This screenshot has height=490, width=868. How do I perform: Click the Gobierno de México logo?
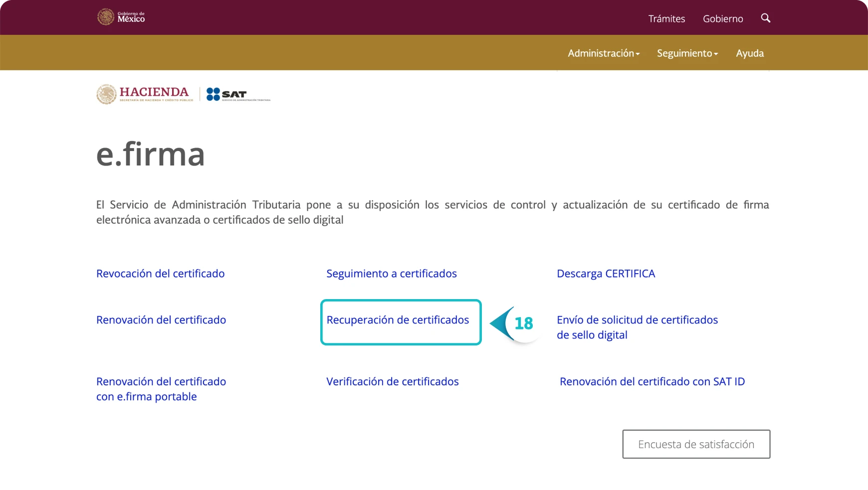coord(121,17)
